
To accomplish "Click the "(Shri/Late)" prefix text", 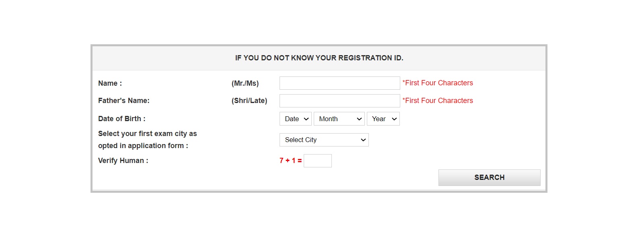I will (249, 101).
